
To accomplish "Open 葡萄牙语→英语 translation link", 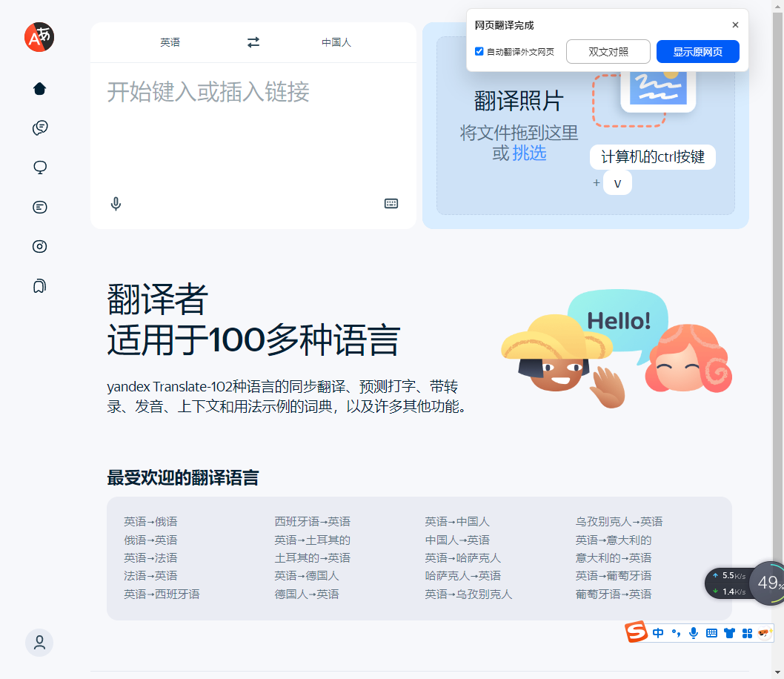I will 614,594.
